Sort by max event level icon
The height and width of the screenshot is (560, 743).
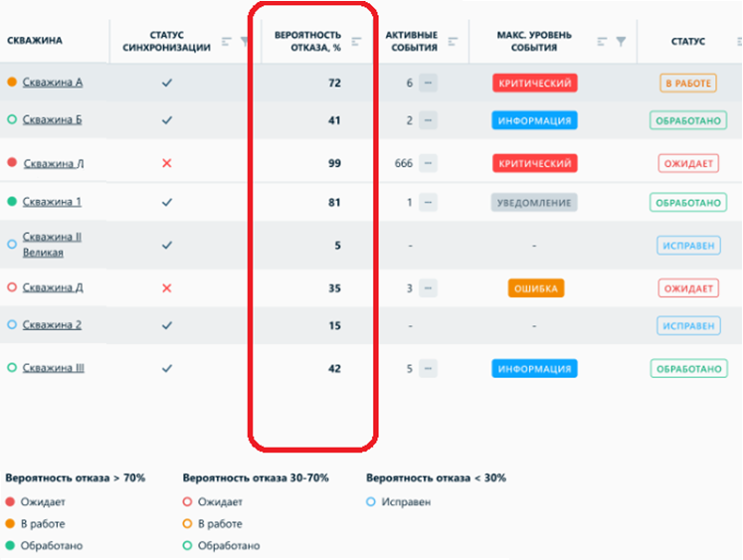[603, 42]
